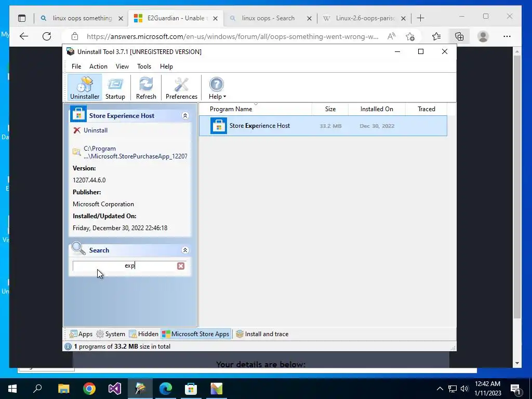
Task: Switch to the Microsoft Store Apps tab
Action: (196, 334)
